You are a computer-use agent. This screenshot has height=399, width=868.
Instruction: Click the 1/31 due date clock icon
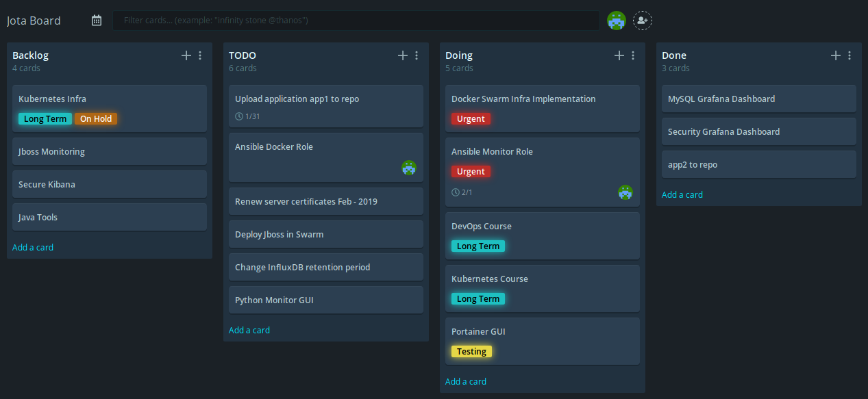pos(239,116)
